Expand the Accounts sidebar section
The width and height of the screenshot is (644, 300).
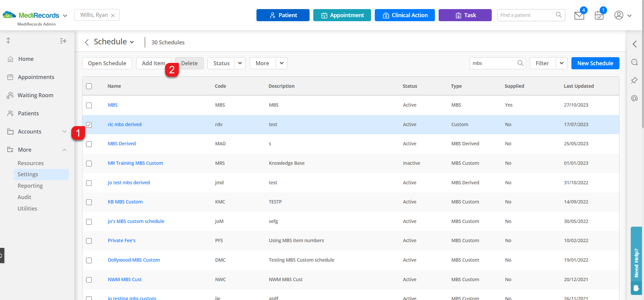(x=65, y=132)
